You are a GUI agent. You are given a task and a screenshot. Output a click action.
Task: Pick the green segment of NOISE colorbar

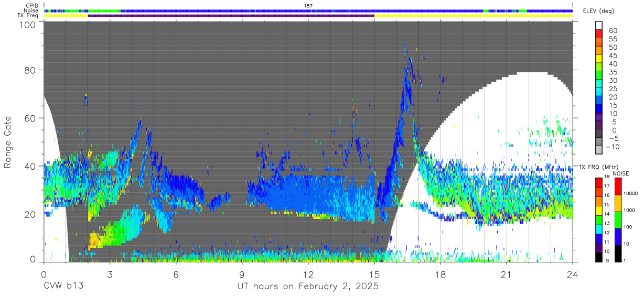[618, 219]
